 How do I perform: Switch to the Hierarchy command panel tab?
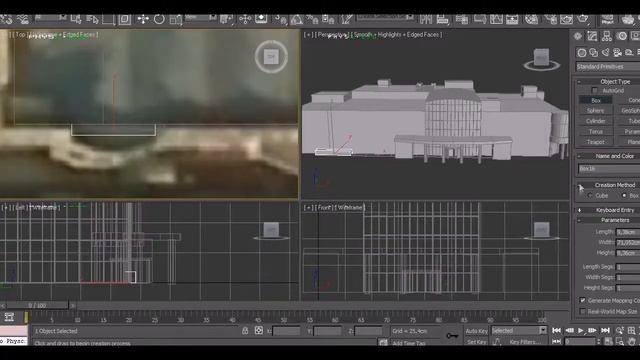tap(607, 36)
